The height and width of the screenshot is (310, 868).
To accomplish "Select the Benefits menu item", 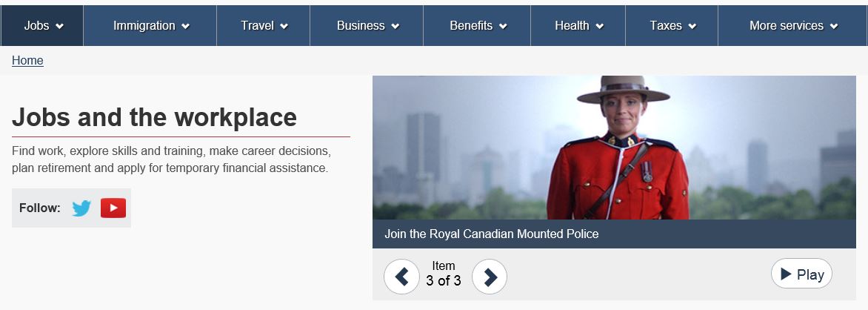I will (x=478, y=26).
